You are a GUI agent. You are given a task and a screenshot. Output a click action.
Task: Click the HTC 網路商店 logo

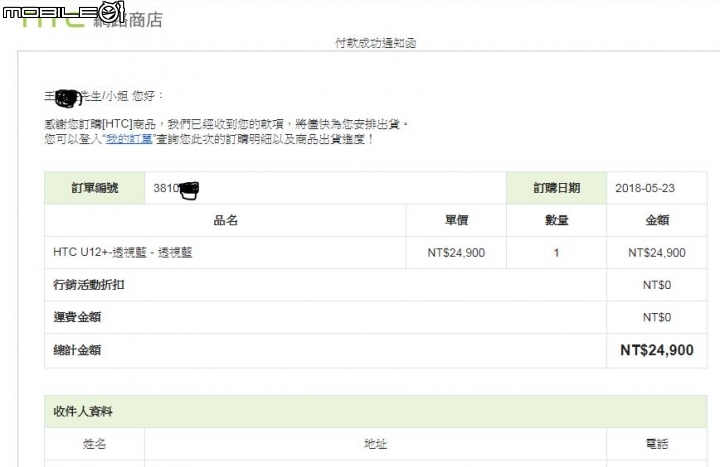(92, 20)
